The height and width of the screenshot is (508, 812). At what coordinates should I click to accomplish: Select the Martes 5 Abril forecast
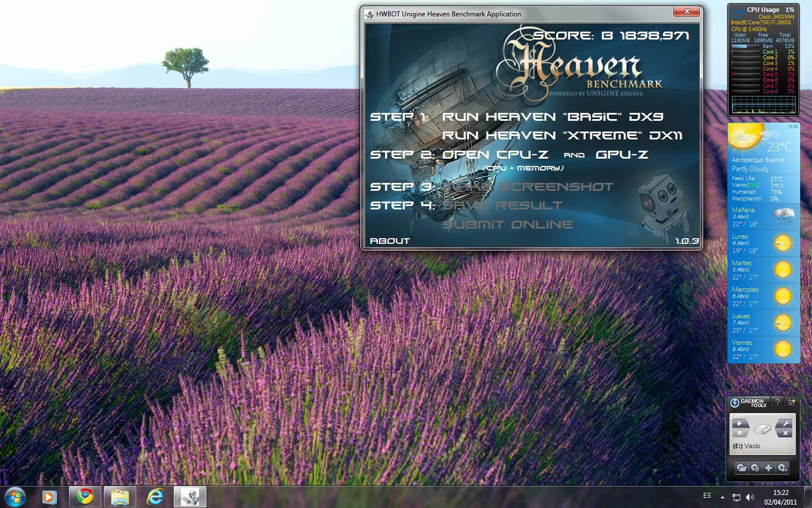click(764, 270)
